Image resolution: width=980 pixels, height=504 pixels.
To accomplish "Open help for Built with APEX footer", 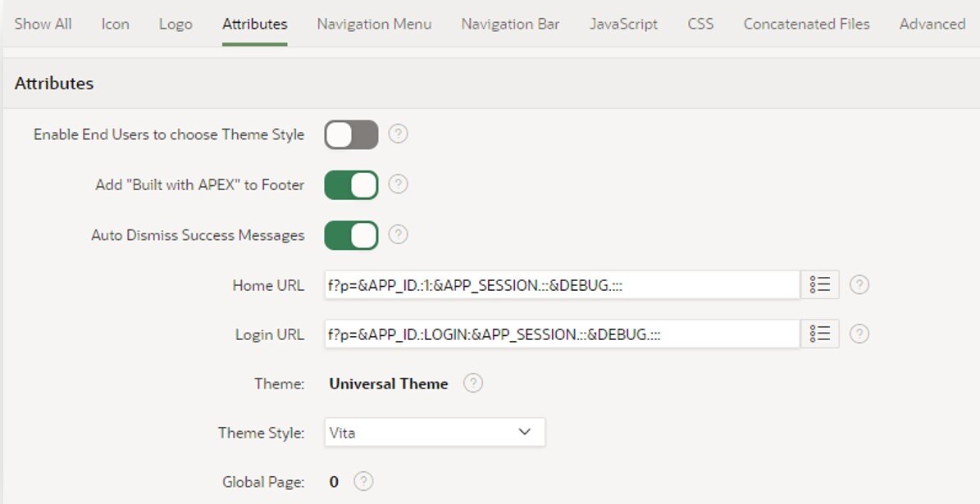I will pyautogui.click(x=398, y=184).
